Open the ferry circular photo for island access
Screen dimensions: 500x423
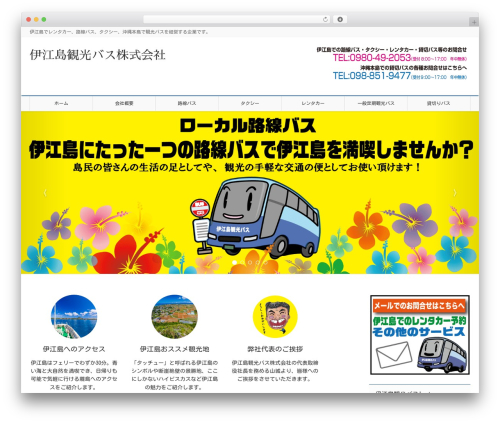point(74,317)
